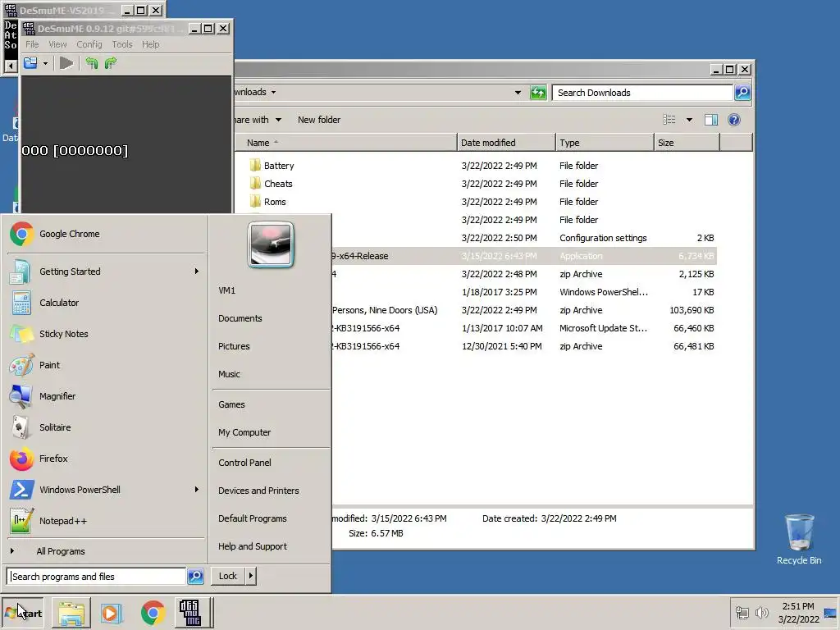Expand Windows PowerShell jump list arrow
This screenshot has width=840, height=630.
click(197, 490)
